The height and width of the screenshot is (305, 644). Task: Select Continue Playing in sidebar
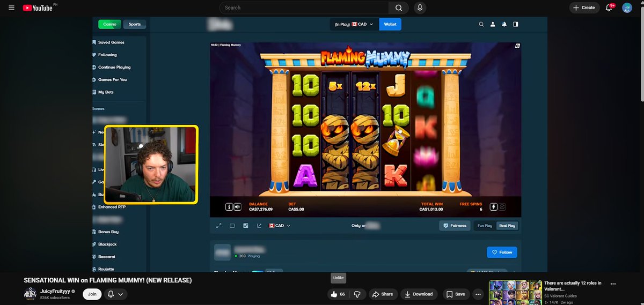pos(114,67)
